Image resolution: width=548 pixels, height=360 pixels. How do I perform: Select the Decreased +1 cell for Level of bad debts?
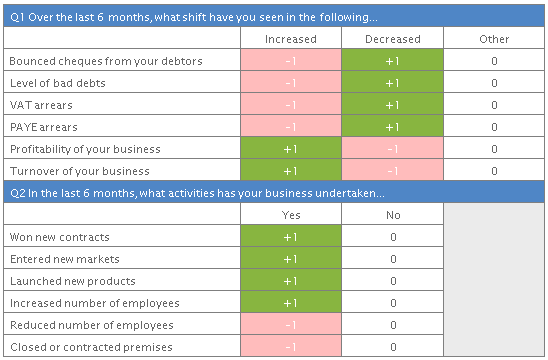392,83
